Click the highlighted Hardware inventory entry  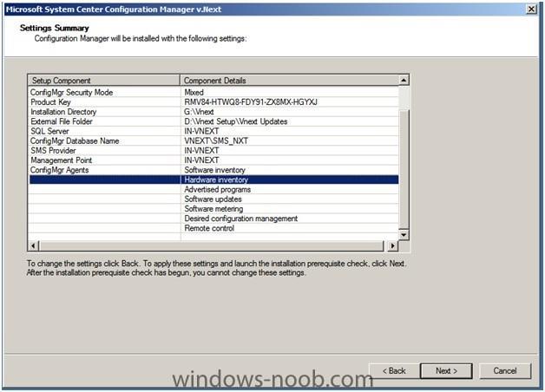point(216,180)
